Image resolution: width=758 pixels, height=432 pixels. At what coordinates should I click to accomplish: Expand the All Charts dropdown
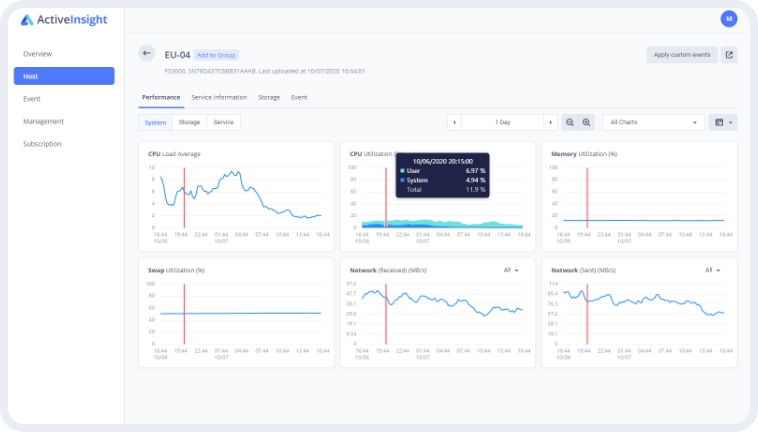click(x=653, y=122)
